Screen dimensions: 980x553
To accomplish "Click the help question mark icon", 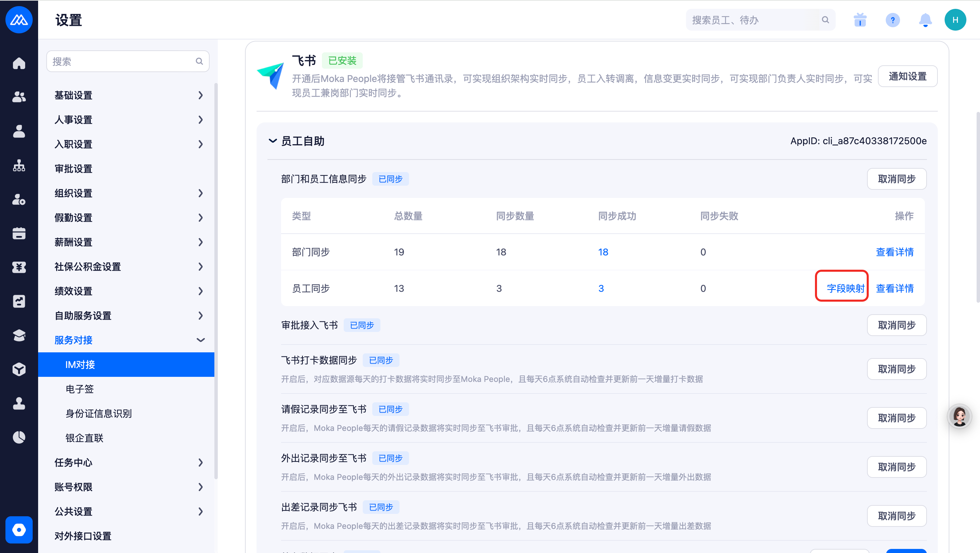I will point(892,20).
